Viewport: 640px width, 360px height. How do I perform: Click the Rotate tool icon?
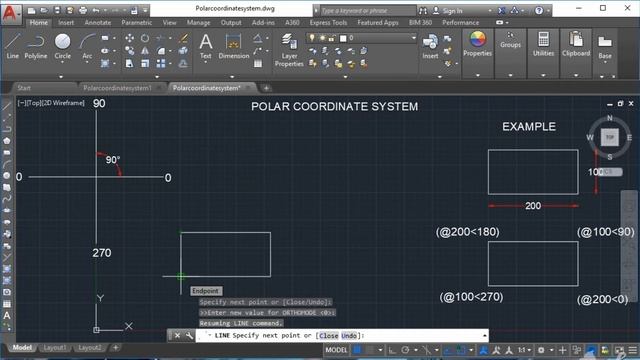pos(145,38)
